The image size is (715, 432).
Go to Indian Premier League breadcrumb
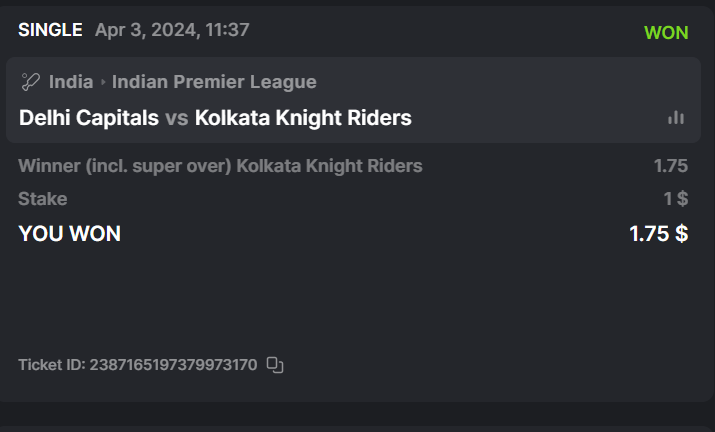tap(214, 82)
